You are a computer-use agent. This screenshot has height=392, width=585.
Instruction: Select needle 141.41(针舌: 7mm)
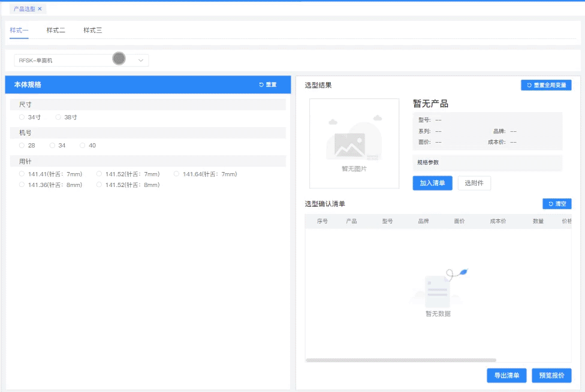[x=50, y=174]
